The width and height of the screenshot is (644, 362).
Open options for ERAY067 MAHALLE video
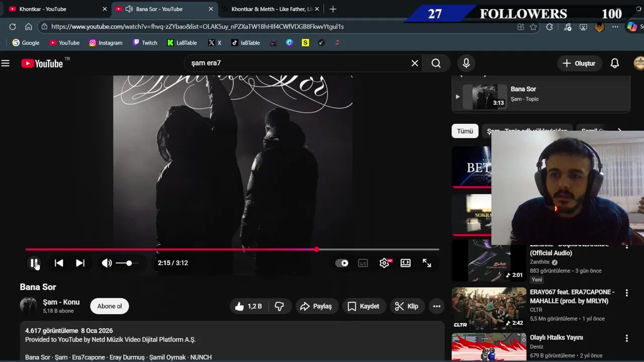626,293
